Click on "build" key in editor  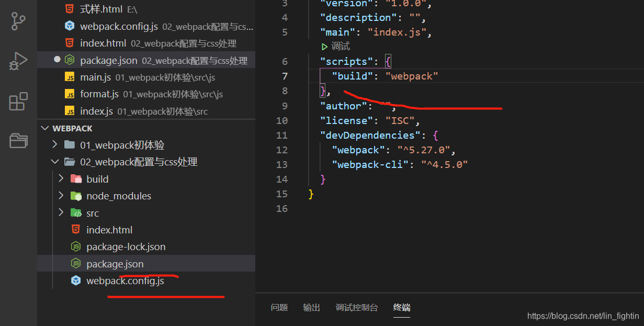(353, 76)
